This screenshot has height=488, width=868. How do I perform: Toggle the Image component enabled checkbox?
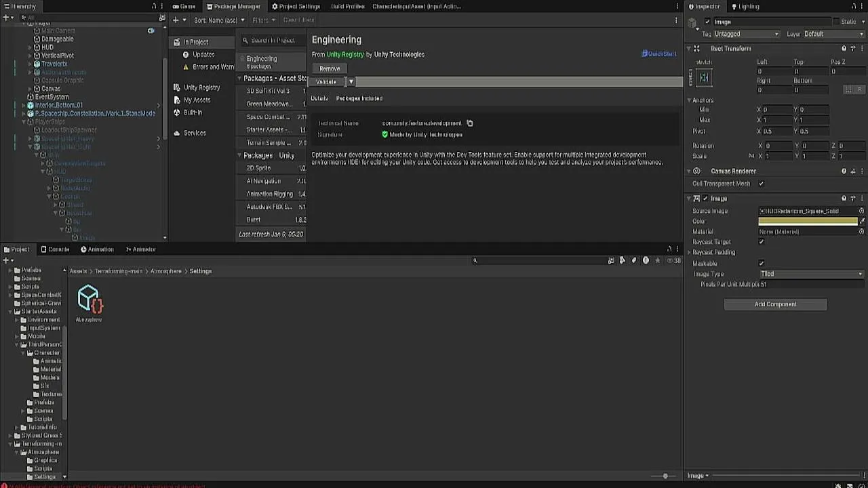[x=705, y=199]
